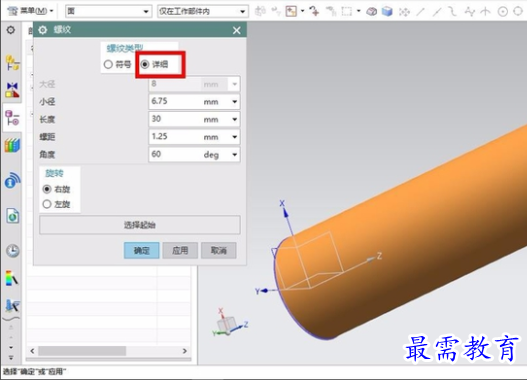Screen dimensions: 527x380
Task: Open the Reuse Library bookshelf icon
Action: (12, 145)
